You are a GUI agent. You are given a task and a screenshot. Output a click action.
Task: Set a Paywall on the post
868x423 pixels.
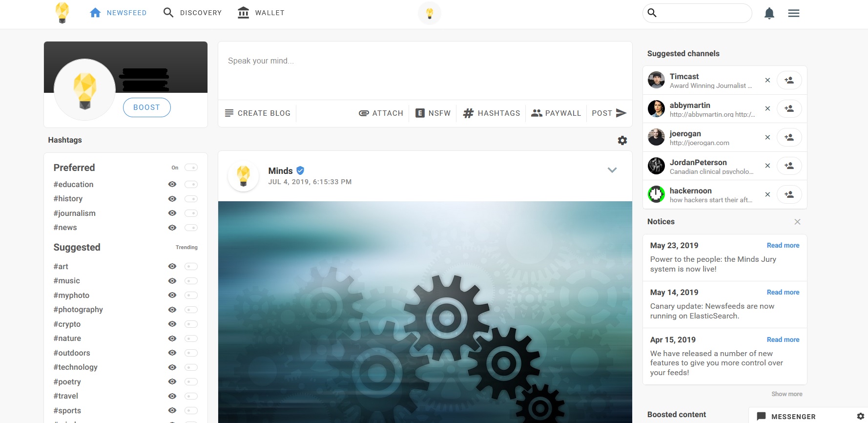[556, 113]
